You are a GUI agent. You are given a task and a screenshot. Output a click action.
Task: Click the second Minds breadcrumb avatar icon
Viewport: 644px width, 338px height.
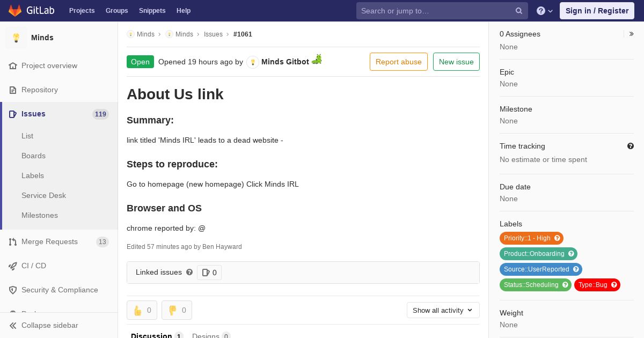point(169,34)
